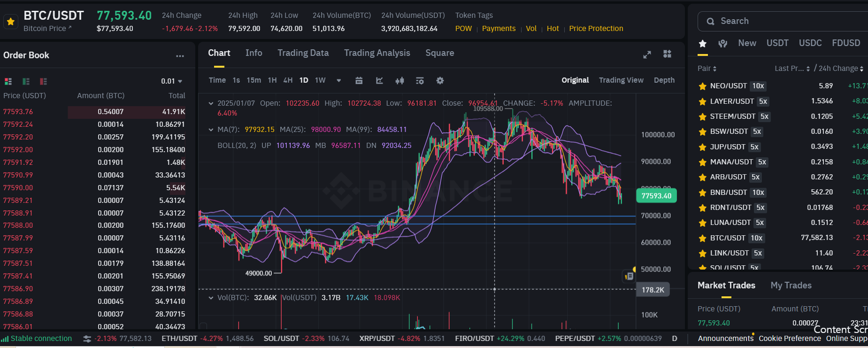Screen dimensions: 868x348
Task: Open the Bitcoin Price link
Action: [x=47, y=29]
